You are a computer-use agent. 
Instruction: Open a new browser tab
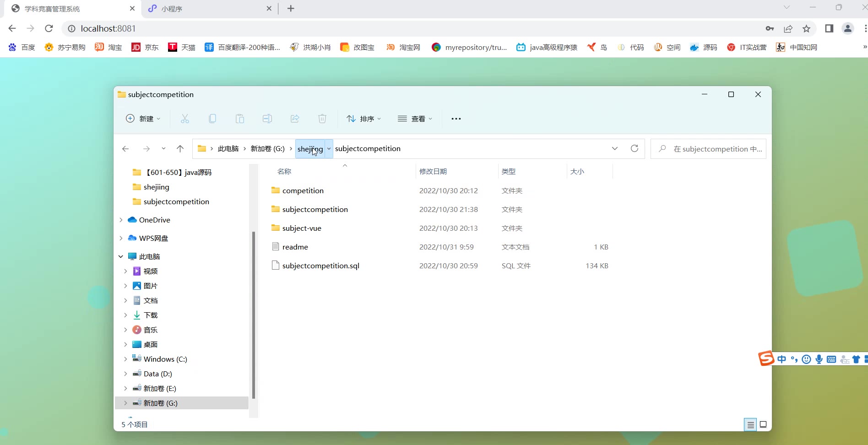(x=291, y=9)
